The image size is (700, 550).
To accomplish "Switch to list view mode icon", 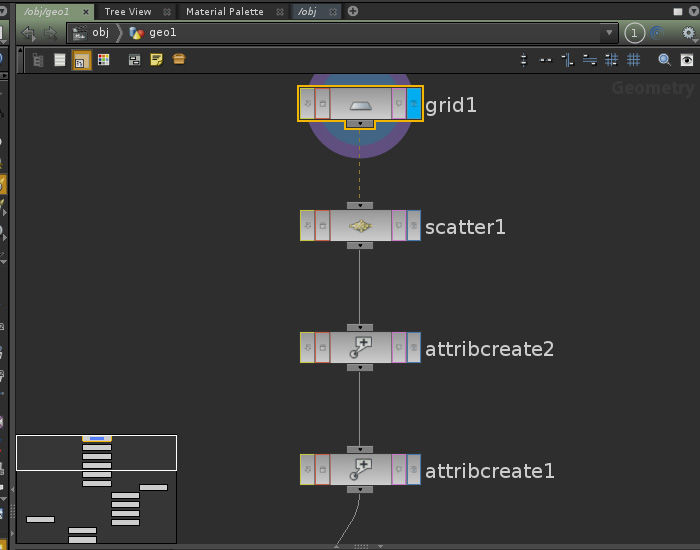I will (60, 60).
